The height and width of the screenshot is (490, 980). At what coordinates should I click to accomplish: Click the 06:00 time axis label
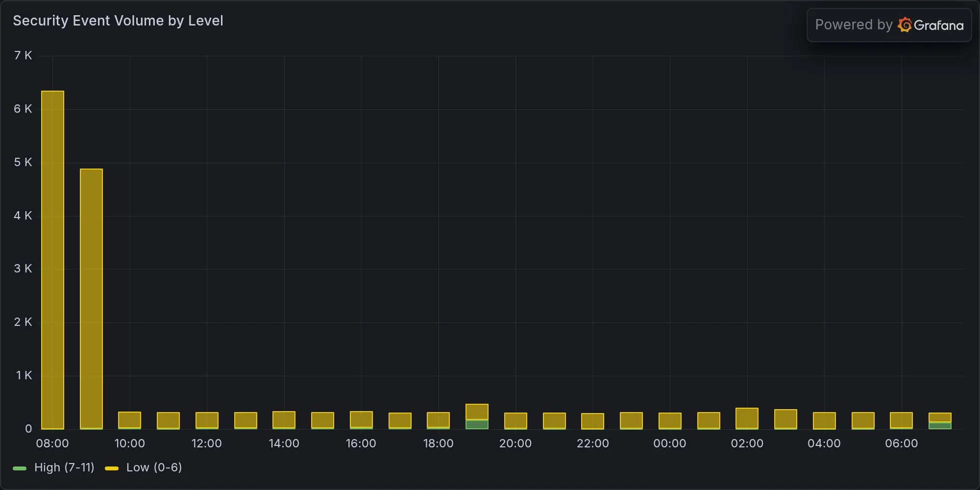click(902, 443)
